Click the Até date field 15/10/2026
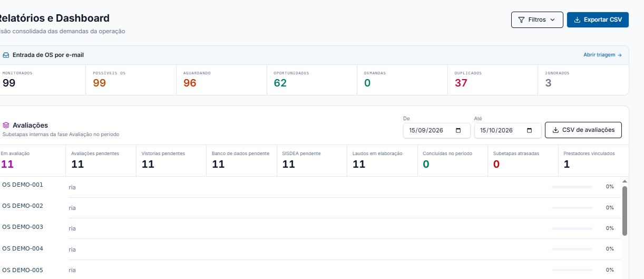 [x=508, y=130]
